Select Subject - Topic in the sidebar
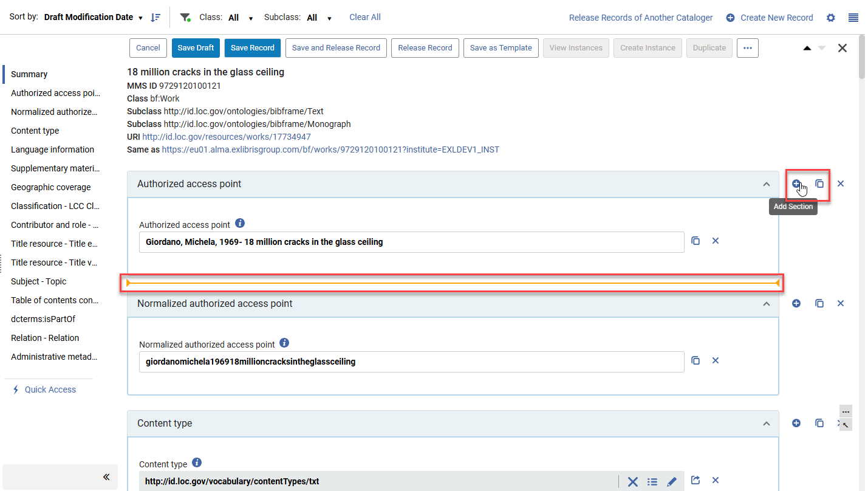The width and height of the screenshot is (868, 491). point(38,281)
